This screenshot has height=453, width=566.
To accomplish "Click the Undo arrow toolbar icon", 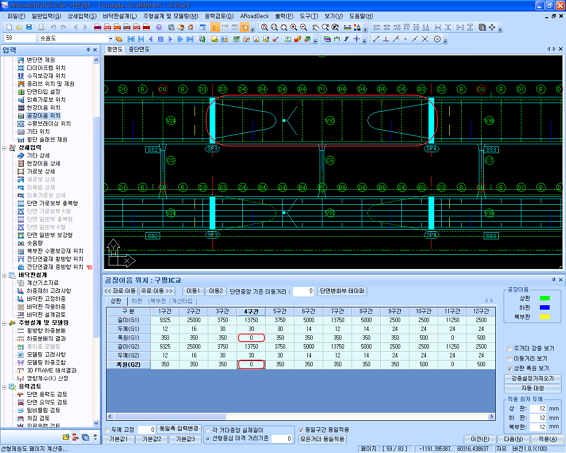I will (x=53, y=27).
